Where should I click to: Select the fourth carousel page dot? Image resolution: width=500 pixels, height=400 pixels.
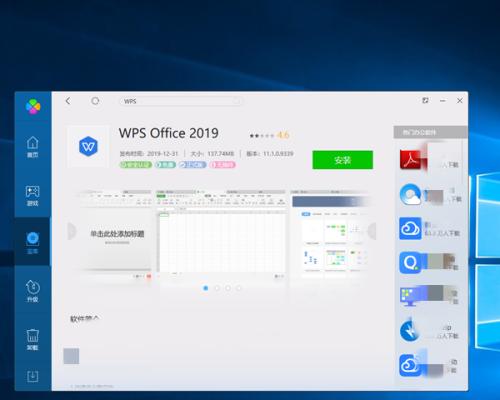coord(239,288)
